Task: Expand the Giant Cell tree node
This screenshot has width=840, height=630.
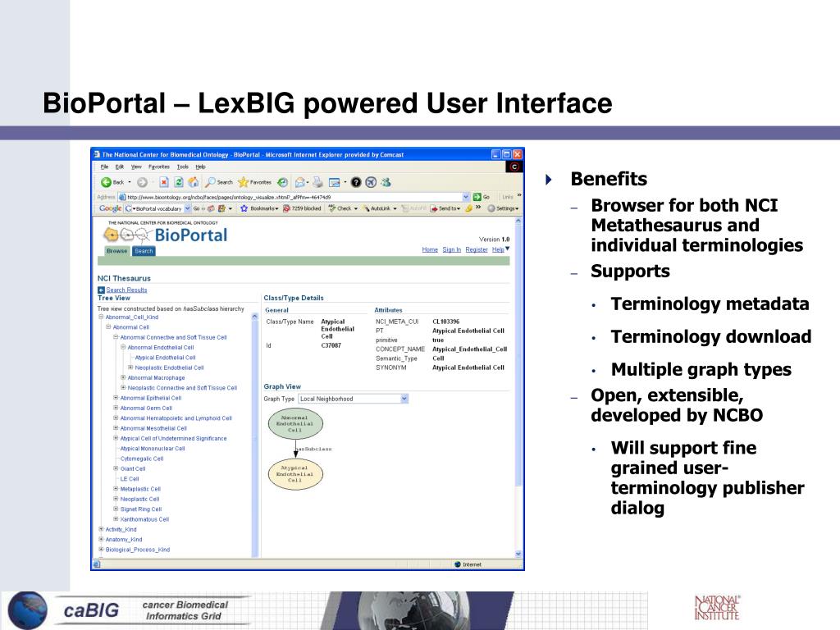Action: pos(116,468)
